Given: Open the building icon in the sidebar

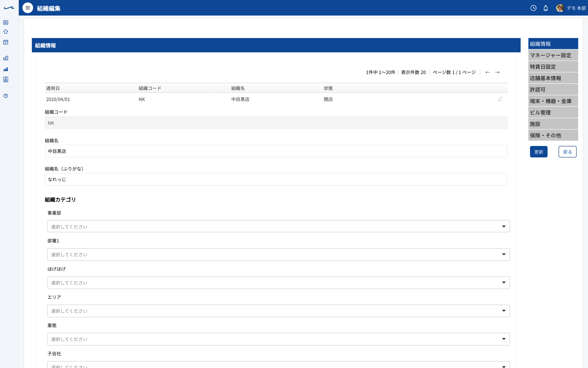Looking at the screenshot, I should tap(6, 58).
